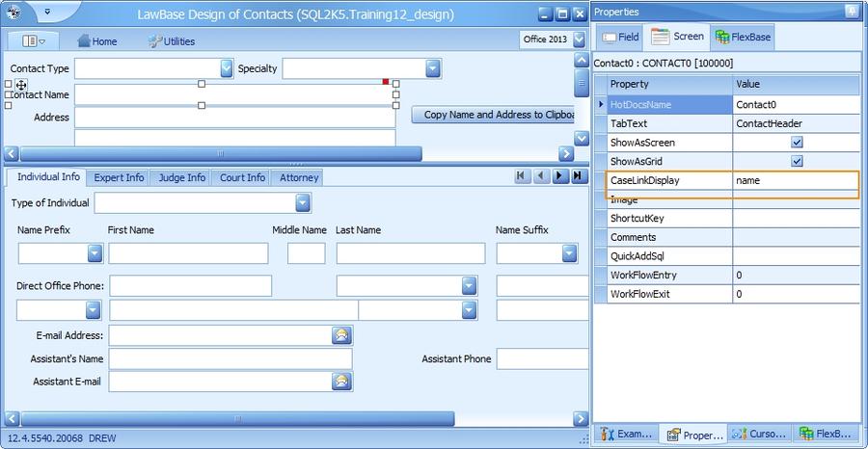Click the Direct Office Phone input field

[x=190, y=286]
